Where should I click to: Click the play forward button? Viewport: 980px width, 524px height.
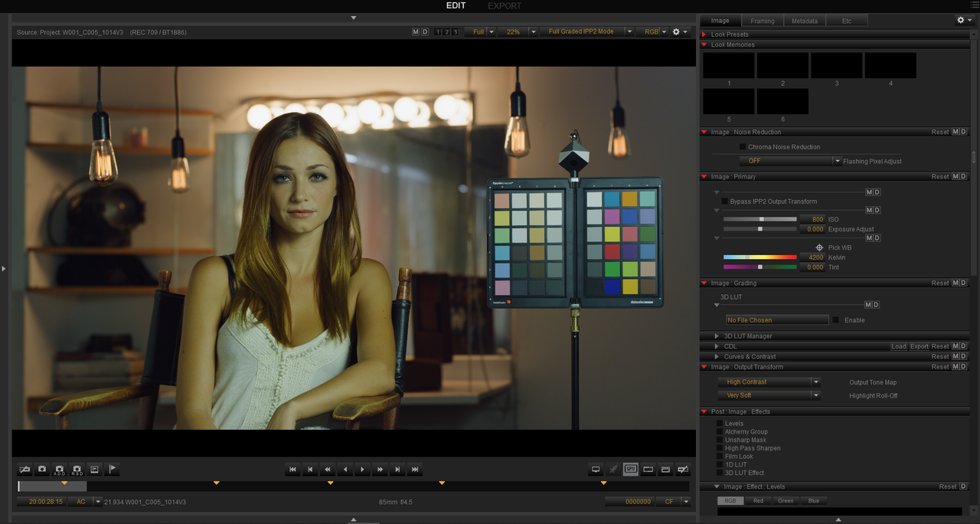[x=363, y=470]
